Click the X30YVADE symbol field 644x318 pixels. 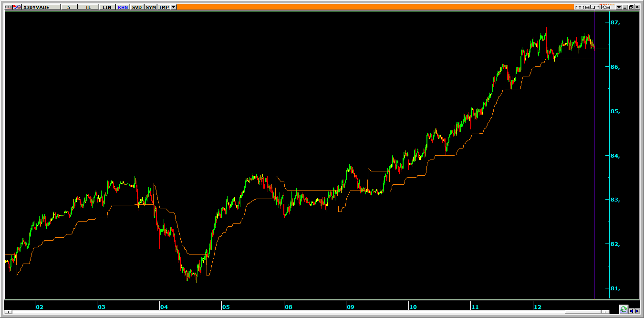click(42, 7)
